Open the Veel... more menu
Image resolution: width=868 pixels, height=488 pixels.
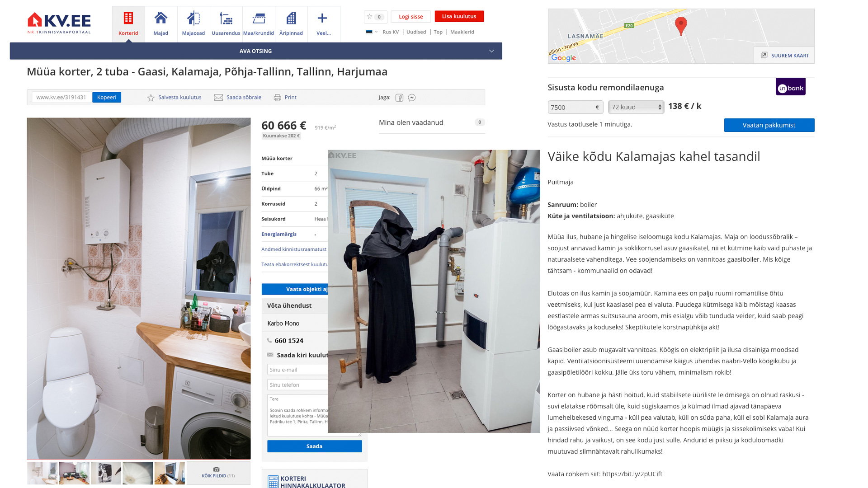[323, 23]
